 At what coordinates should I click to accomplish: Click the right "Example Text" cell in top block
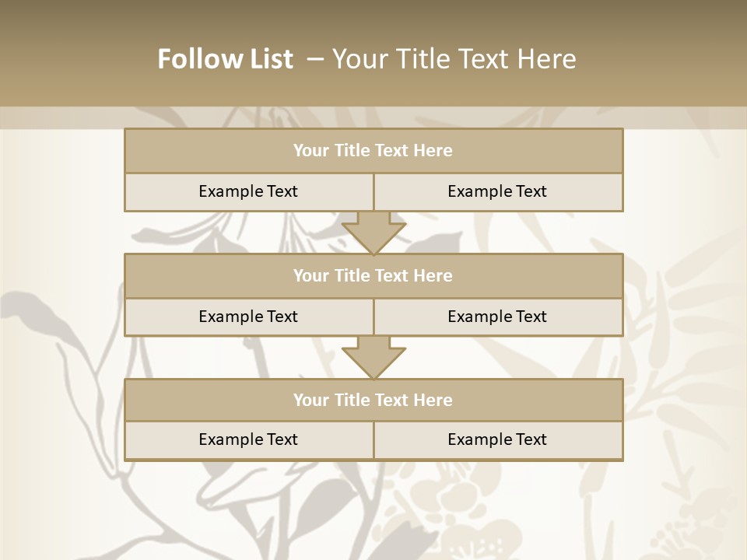497,191
